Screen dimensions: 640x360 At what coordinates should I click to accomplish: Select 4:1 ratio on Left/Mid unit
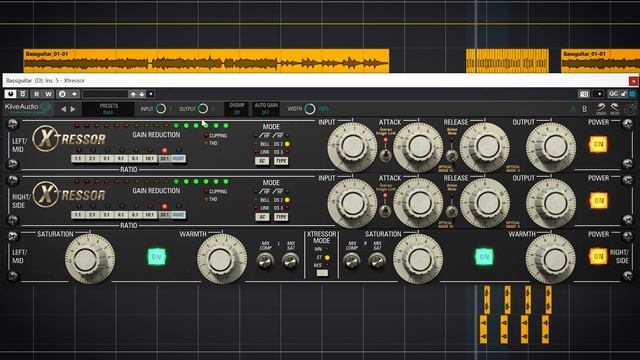tap(121, 158)
